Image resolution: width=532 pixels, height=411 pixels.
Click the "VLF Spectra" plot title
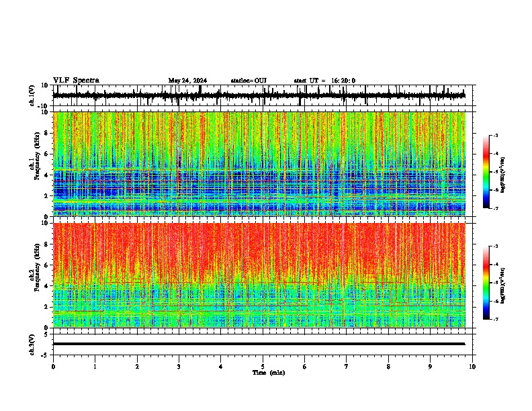[x=76, y=81]
